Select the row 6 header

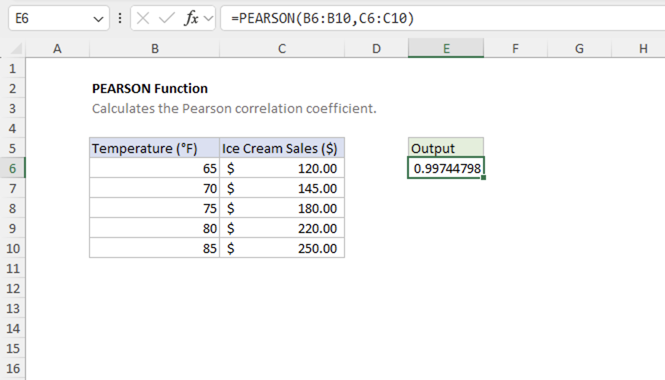13,168
